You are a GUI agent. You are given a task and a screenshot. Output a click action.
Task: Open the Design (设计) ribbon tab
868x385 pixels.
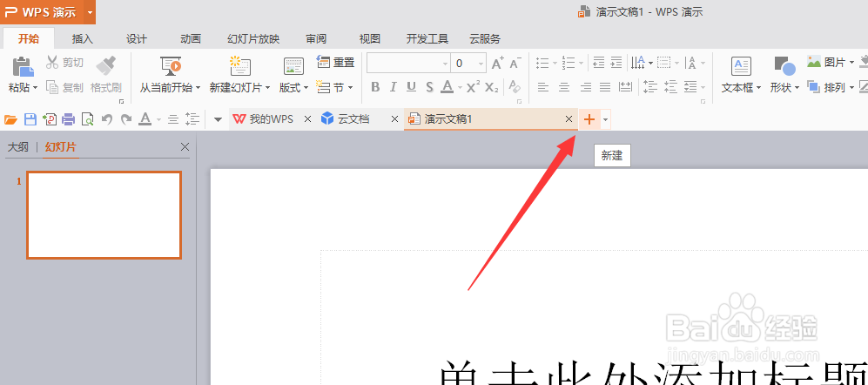coord(136,39)
